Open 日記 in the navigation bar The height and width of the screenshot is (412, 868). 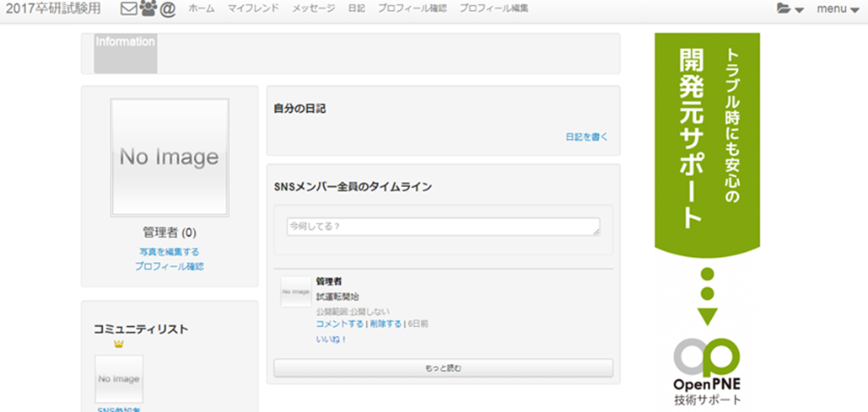(356, 8)
